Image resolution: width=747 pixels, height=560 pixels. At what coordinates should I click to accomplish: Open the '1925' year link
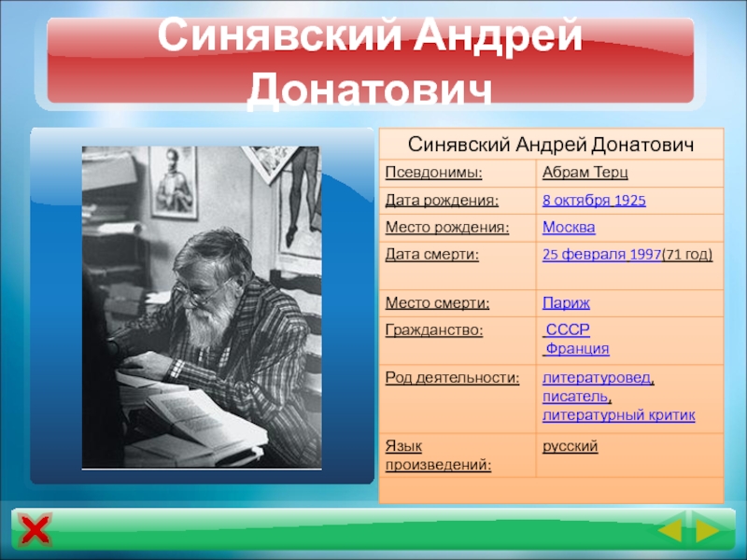tap(629, 201)
